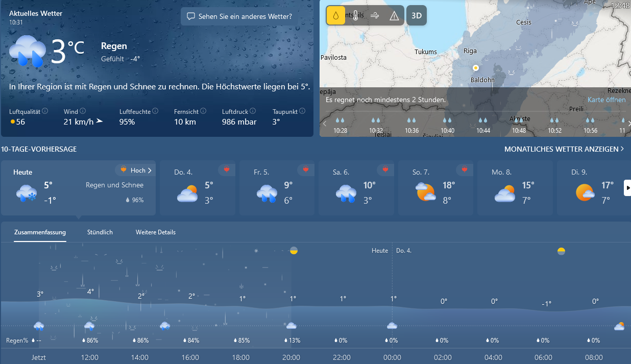Click the alert badge on the So. 7. card

click(x=465, y=169)
